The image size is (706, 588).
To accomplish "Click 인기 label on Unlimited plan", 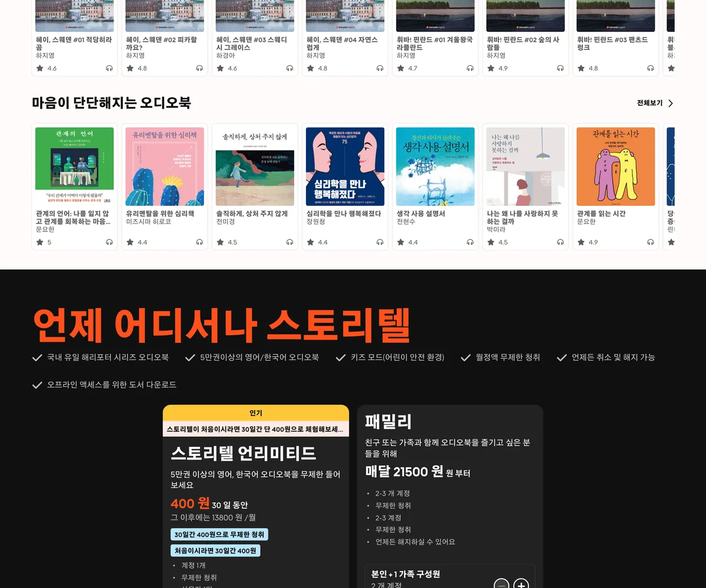I will (x=256, y=413).
